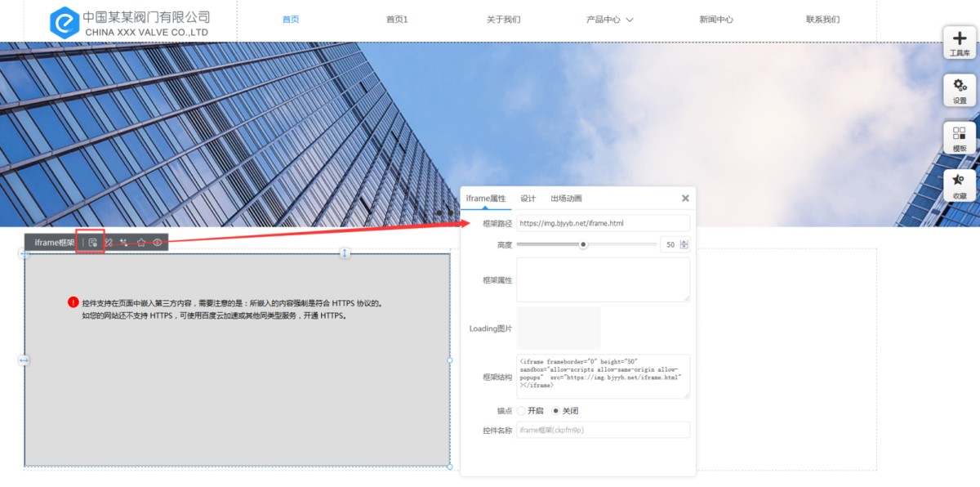980x487 pixels.
Task: Open the 工具库 toolbox panel
Action: (x=960, y=43)
